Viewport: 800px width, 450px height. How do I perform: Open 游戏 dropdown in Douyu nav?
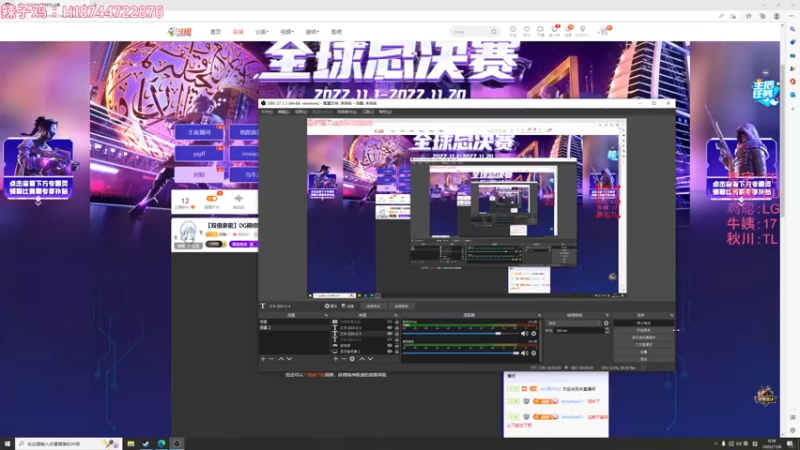312,32
